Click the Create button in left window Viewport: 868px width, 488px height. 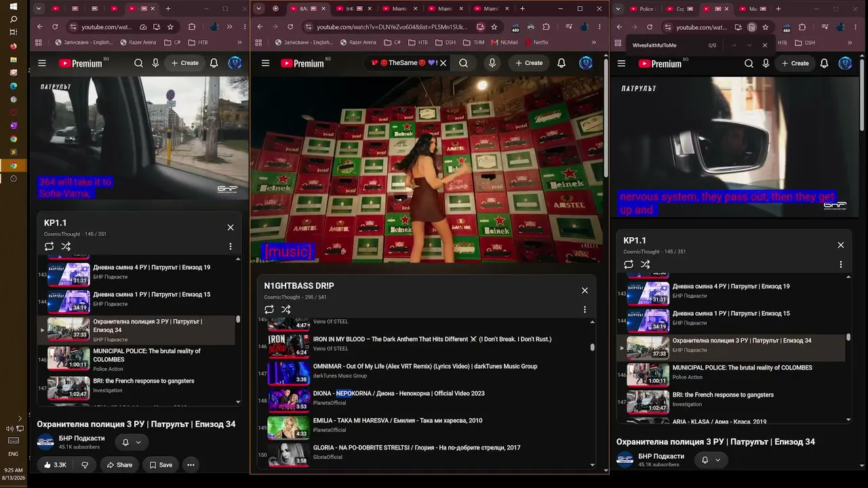[x=184, y=63]
